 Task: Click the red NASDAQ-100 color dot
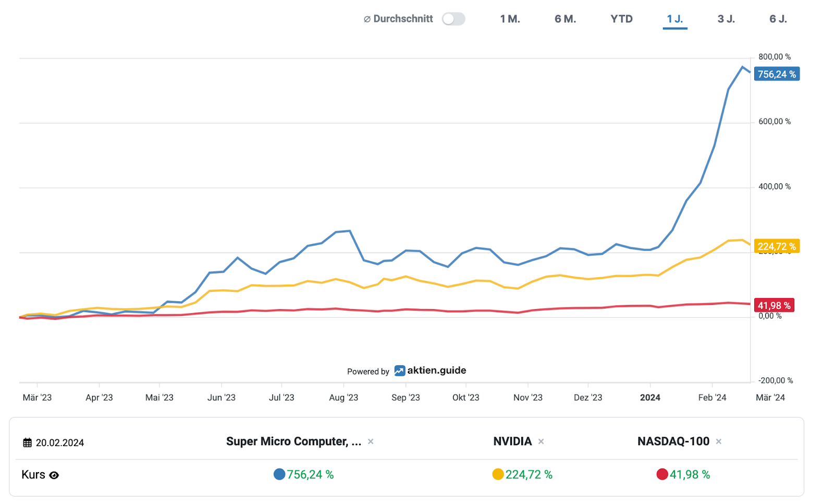point(662,474)
